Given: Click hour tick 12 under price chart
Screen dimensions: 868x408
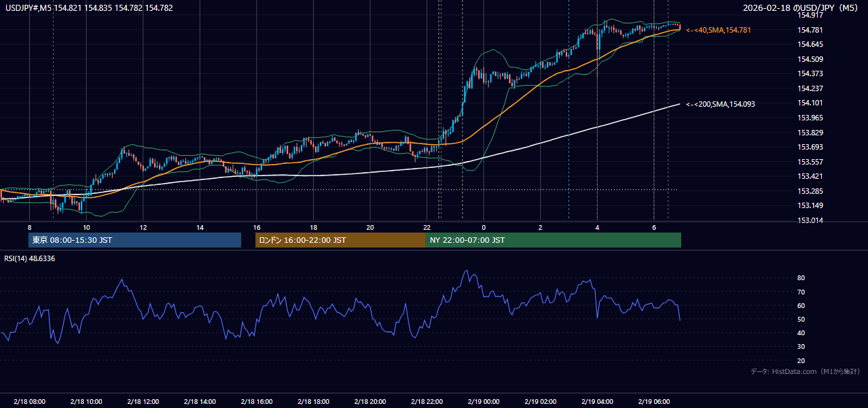Looking at the screenshot, I should (143, 227).
